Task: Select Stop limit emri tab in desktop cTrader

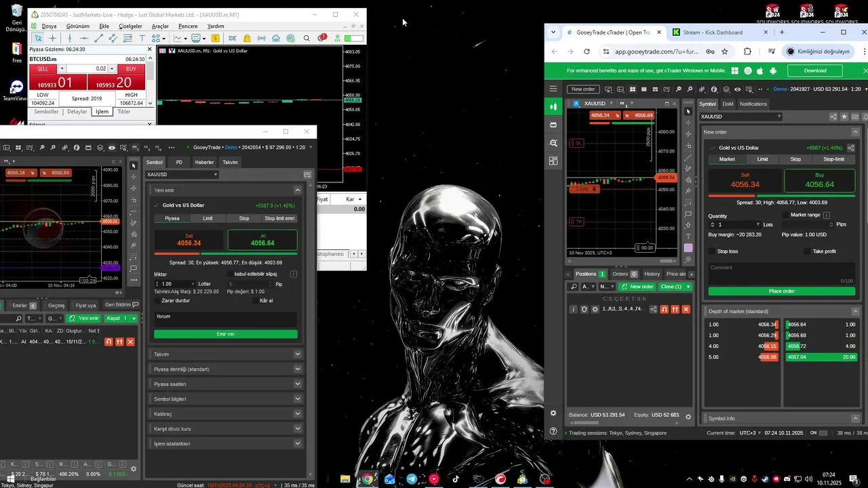Action: tap(279, 218)
